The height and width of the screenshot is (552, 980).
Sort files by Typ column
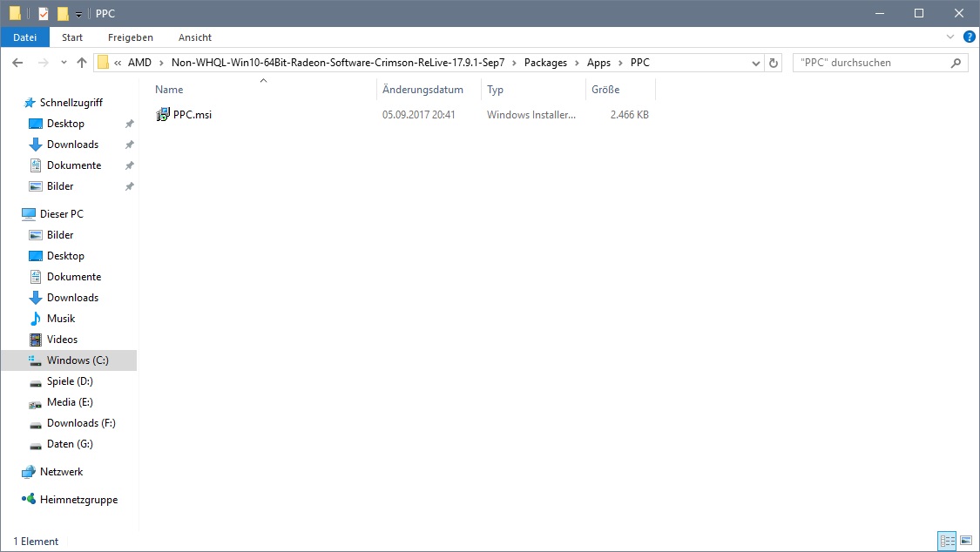click(495, 90)
